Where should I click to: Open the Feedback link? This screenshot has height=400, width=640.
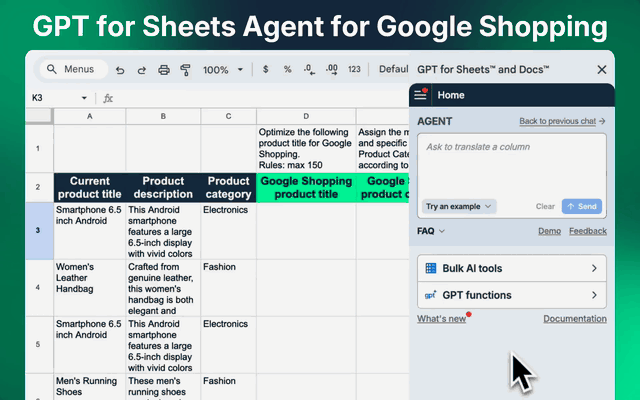click(588, 231)
